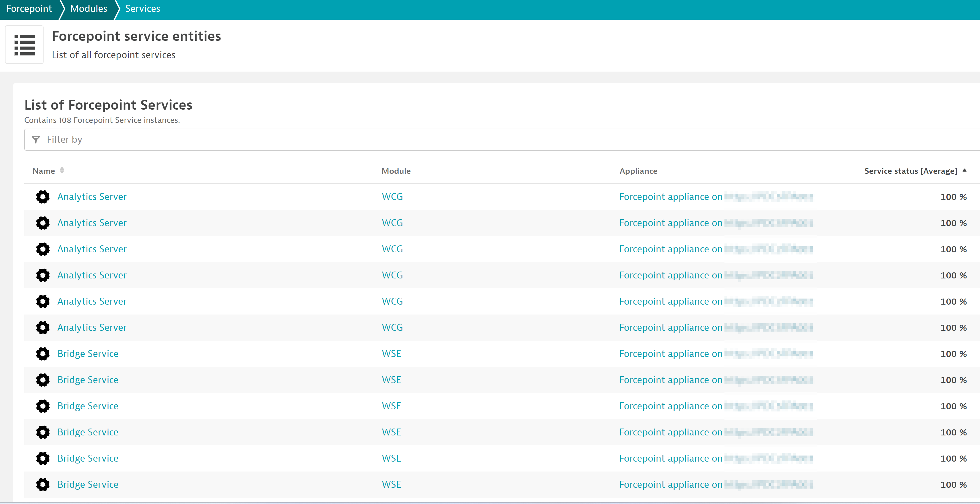Sort the table by the Name column

click(x=44, y=171)
